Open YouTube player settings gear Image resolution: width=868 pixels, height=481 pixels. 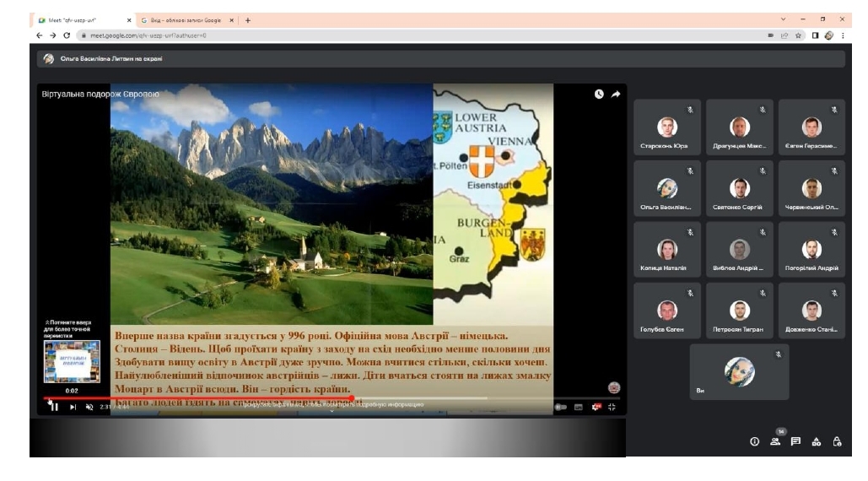596,407
